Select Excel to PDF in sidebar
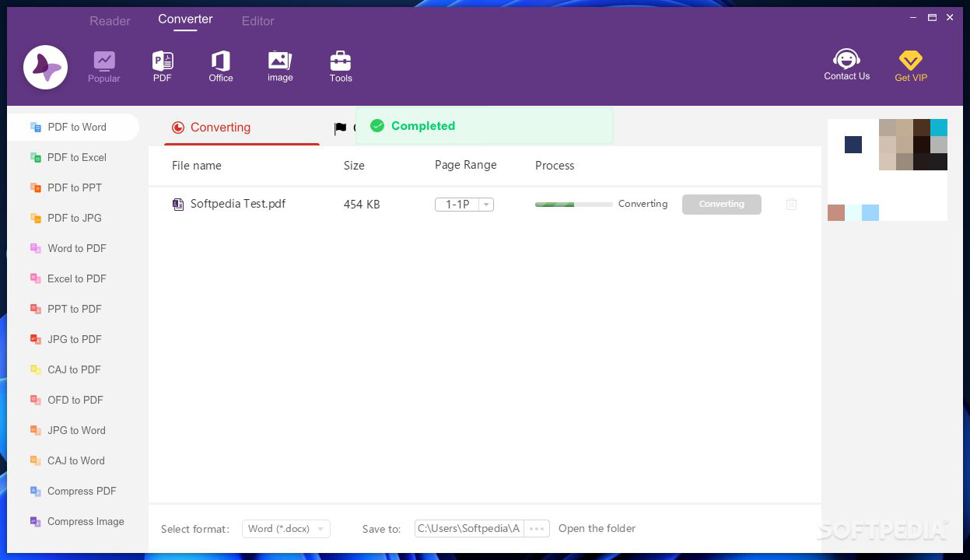Viewport: 970px width, 560px height. point(73,278)
